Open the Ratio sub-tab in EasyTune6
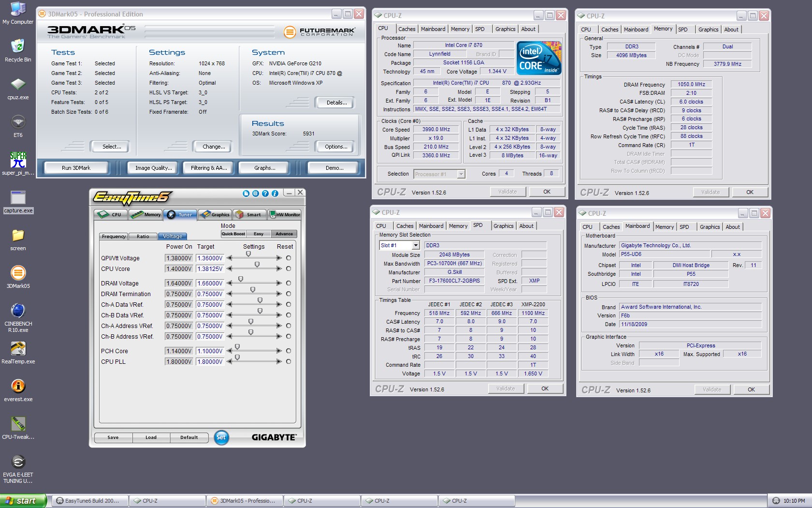812x508 pixels. click(x=143, y=237)
